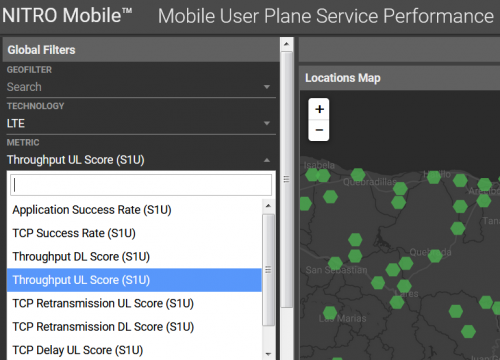Collapse the Metric dropdown arrow

(267, 160)
